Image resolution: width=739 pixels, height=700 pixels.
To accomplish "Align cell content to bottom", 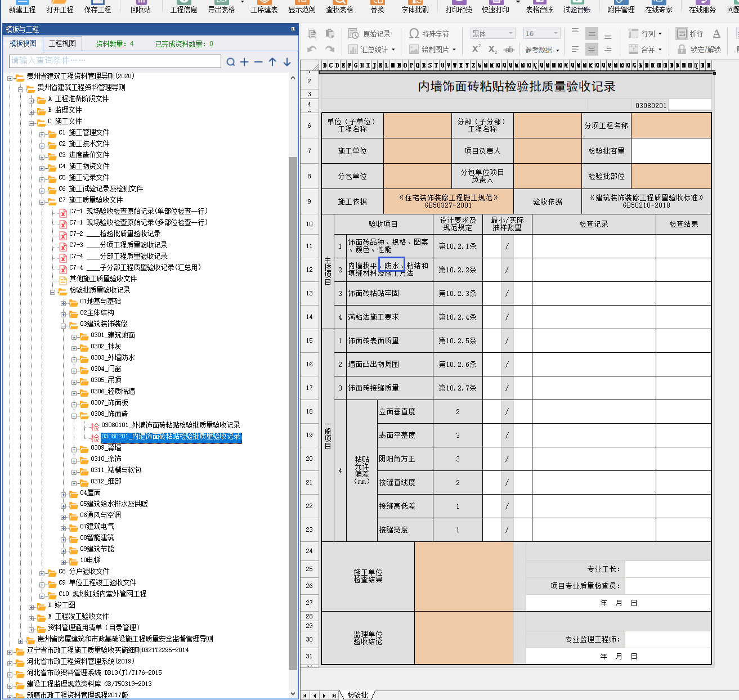I will click(x=608, y=35).
